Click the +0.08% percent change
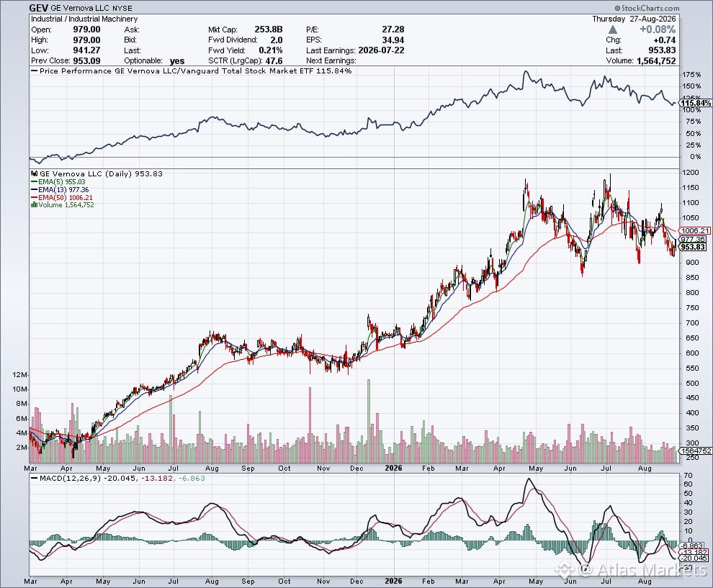Screen dimensions: 713x588 click(657, 30)
